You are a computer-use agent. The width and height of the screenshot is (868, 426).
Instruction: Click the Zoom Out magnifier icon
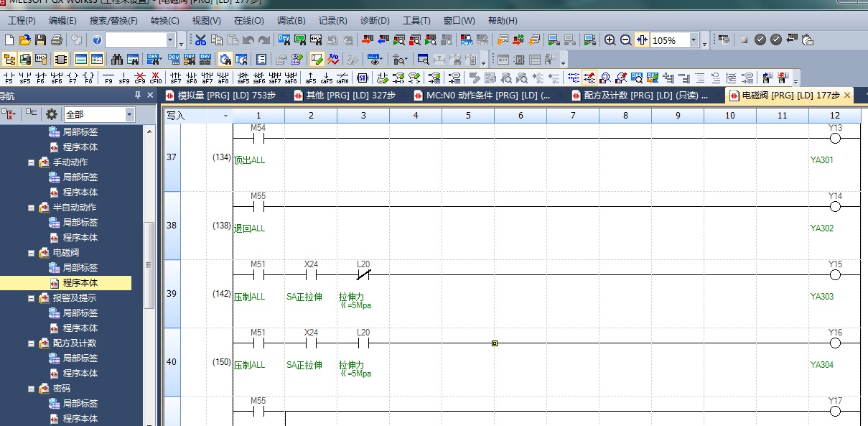(626, 40)
